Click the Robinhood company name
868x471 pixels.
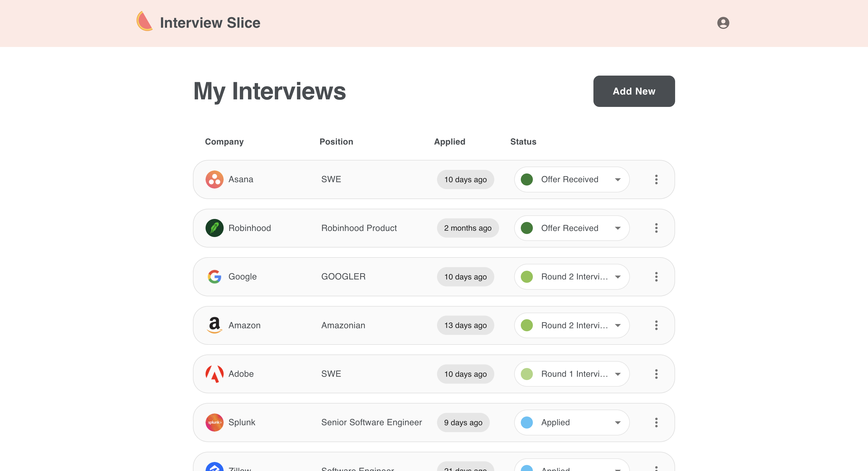coord(249,228)
